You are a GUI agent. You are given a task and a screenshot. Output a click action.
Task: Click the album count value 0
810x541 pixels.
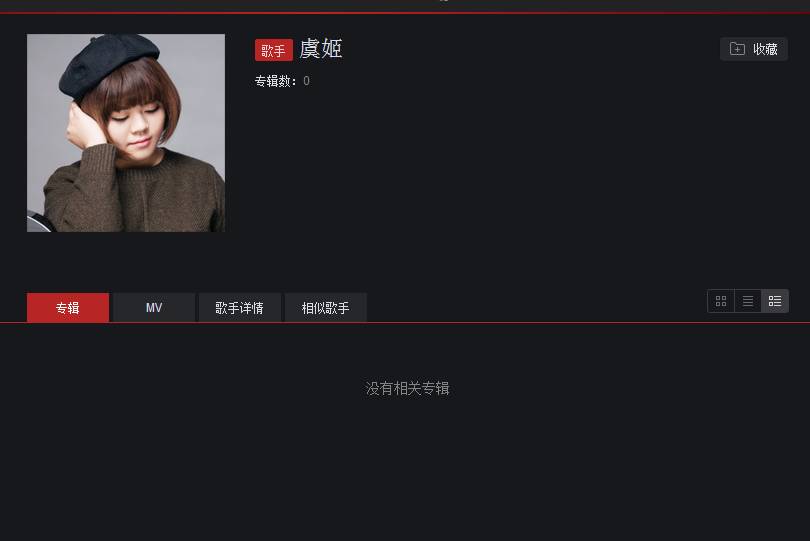[x=306, y=81]
